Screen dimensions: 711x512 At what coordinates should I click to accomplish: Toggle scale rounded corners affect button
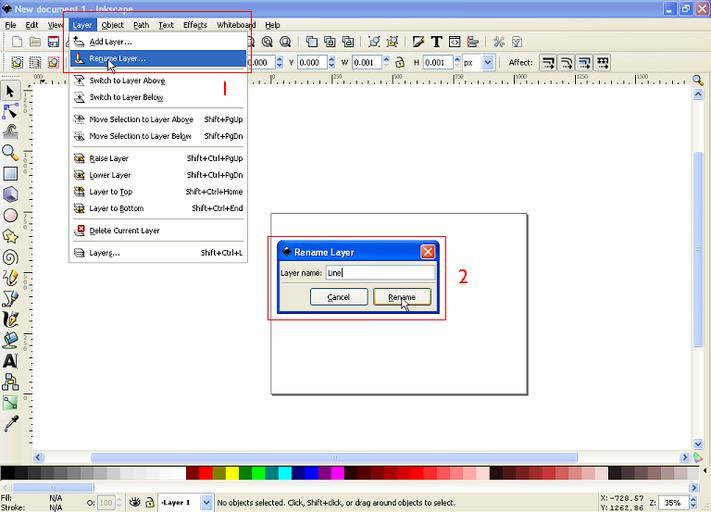point(566,62)
